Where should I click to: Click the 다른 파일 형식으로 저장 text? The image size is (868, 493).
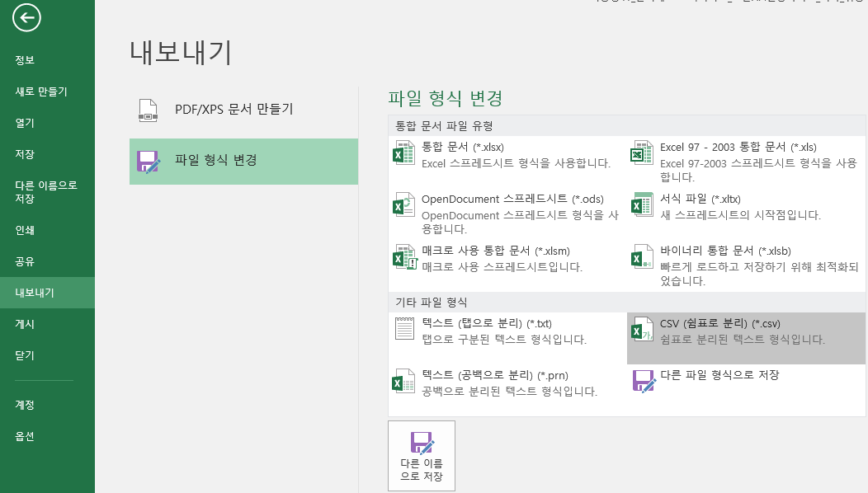[x=719, y=375]
